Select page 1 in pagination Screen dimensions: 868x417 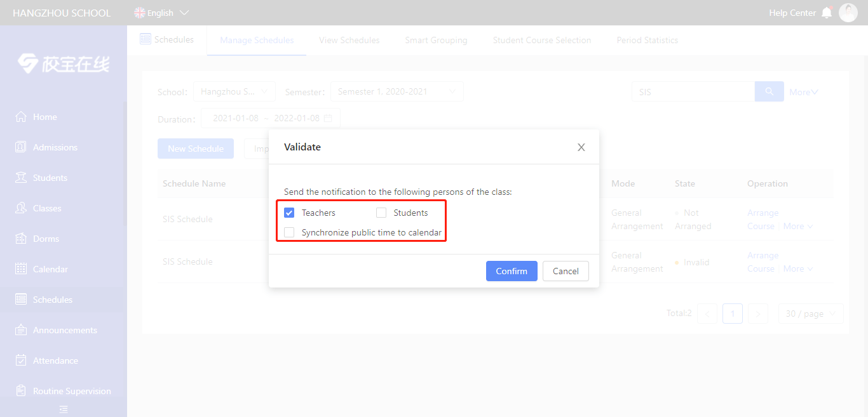pos(733,314)
